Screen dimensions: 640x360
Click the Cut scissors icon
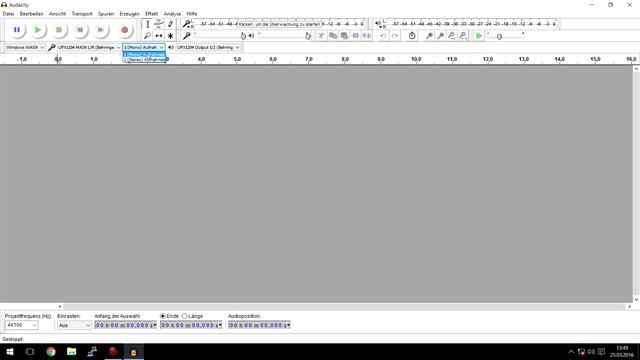321,36
